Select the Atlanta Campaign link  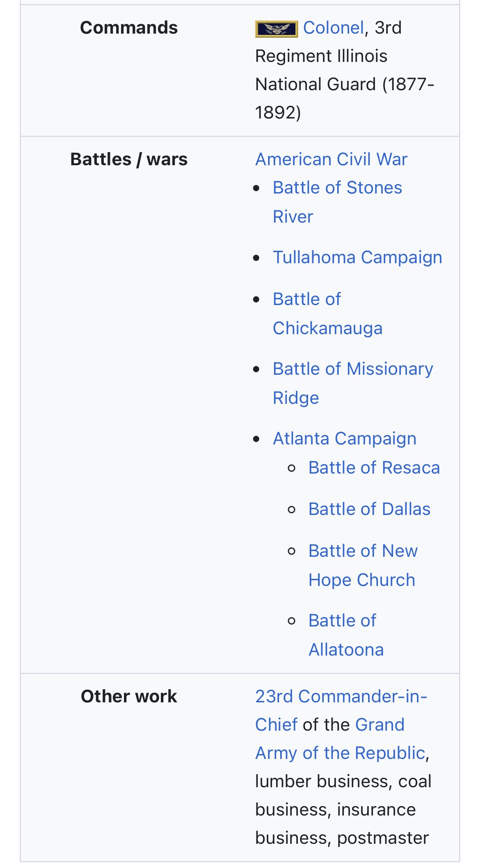point(345,439)
